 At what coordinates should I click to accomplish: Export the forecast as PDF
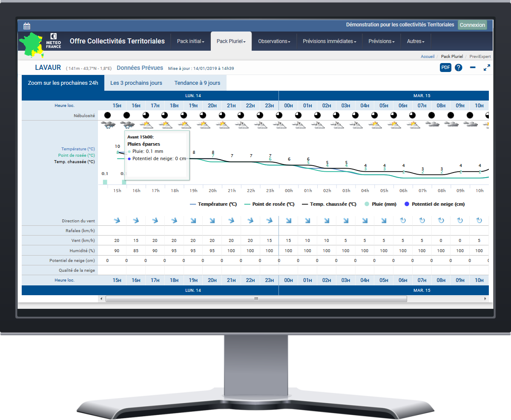tap(445, 67)
